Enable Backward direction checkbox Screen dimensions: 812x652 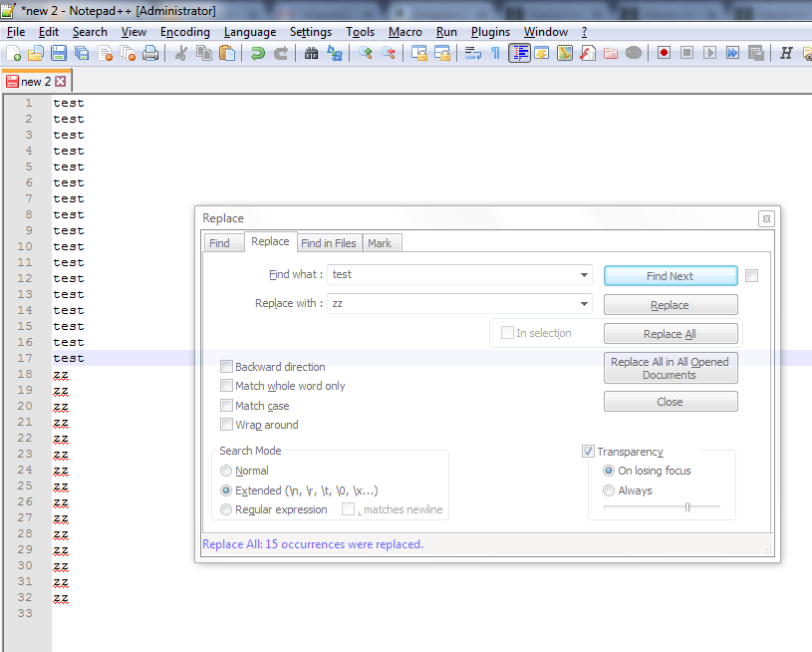226,367
